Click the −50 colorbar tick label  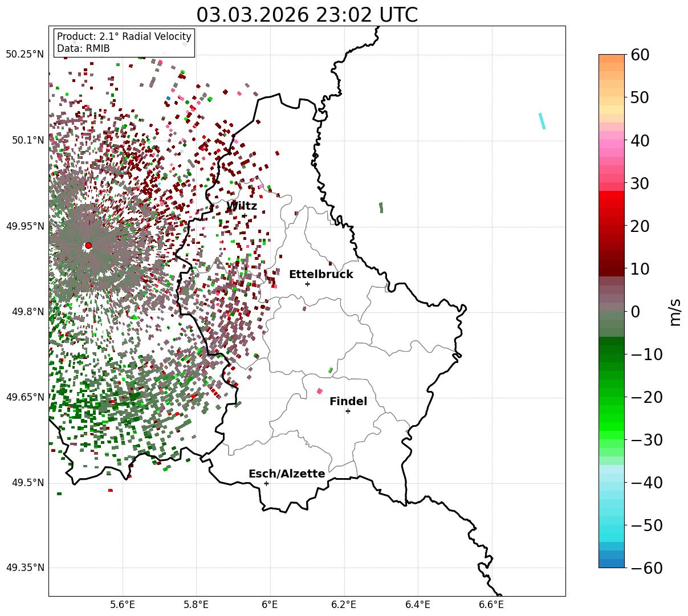646,525
